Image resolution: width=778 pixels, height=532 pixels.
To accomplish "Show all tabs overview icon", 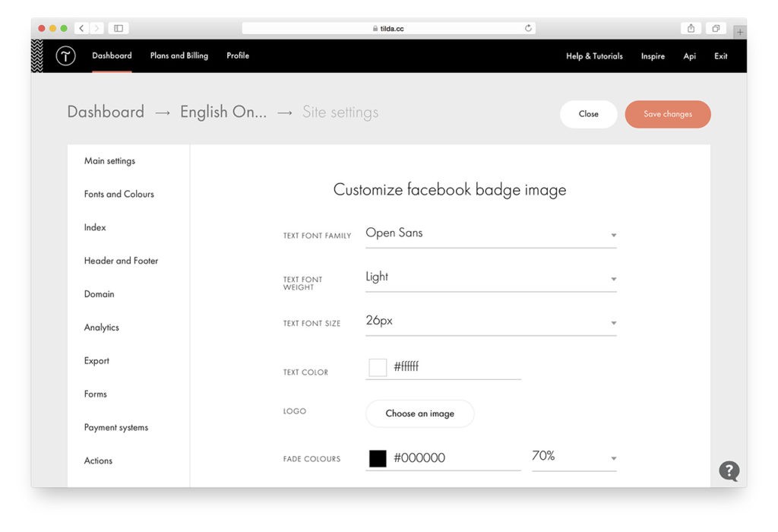I will point(716,28).
